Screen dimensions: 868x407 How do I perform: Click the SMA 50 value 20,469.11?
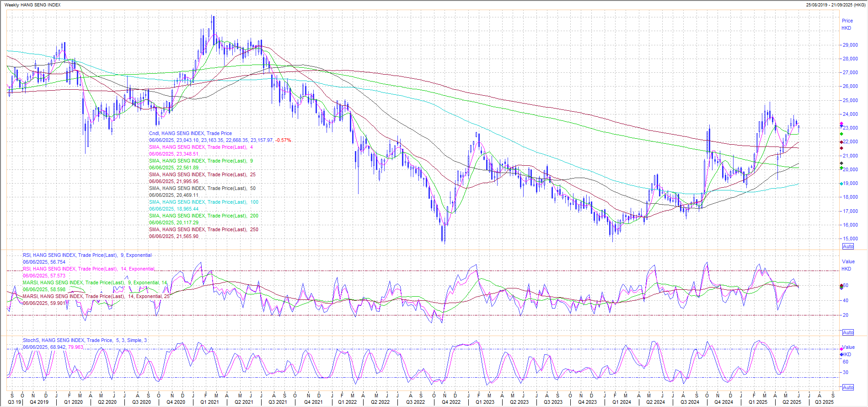[174, 195]
